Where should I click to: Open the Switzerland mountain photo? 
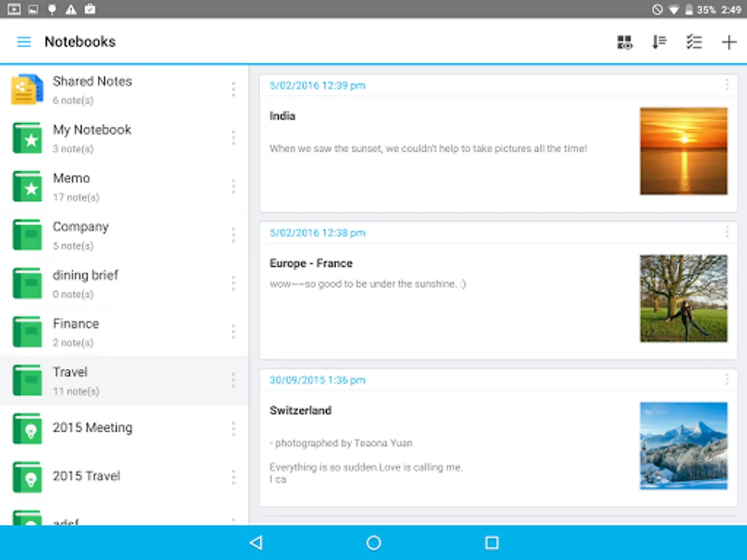684,446
